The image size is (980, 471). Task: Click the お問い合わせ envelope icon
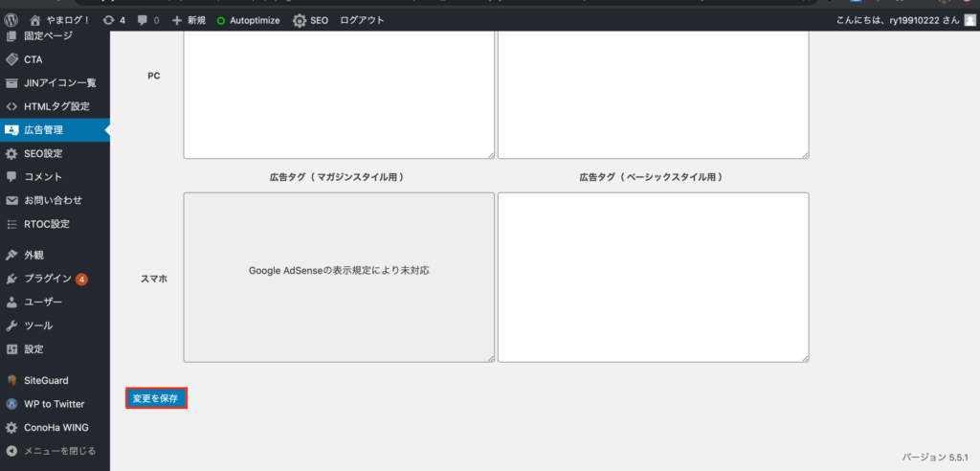[11, 201]
